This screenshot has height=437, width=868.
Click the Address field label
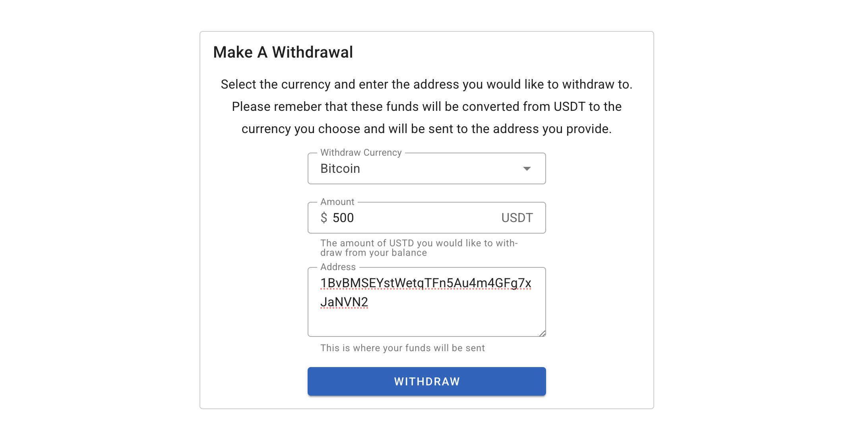338,267
